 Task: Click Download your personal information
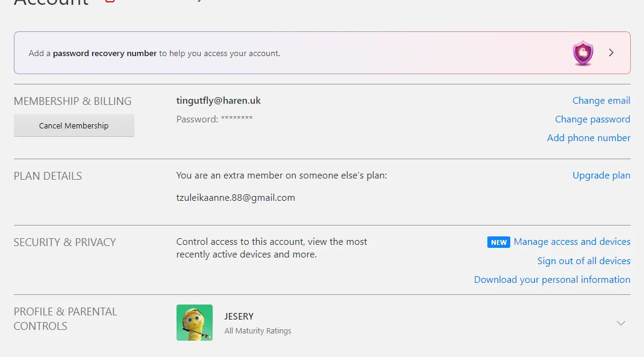click(x=552, y=280)
